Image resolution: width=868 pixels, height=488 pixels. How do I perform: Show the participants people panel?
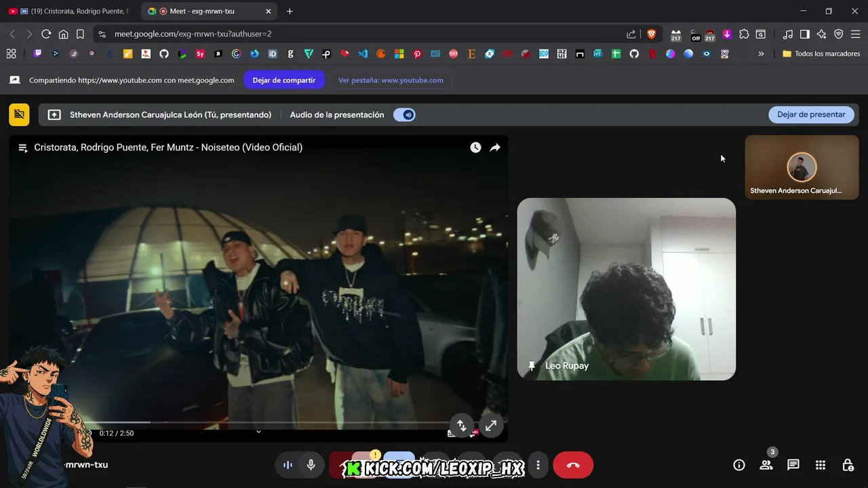[766, 465]
